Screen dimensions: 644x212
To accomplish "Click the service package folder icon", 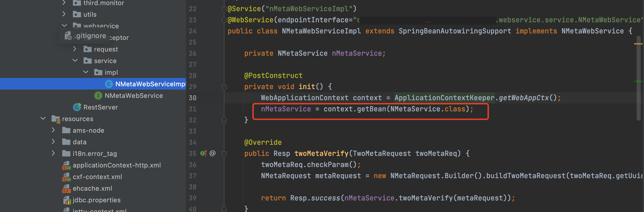I will click(x=87, y=61).
